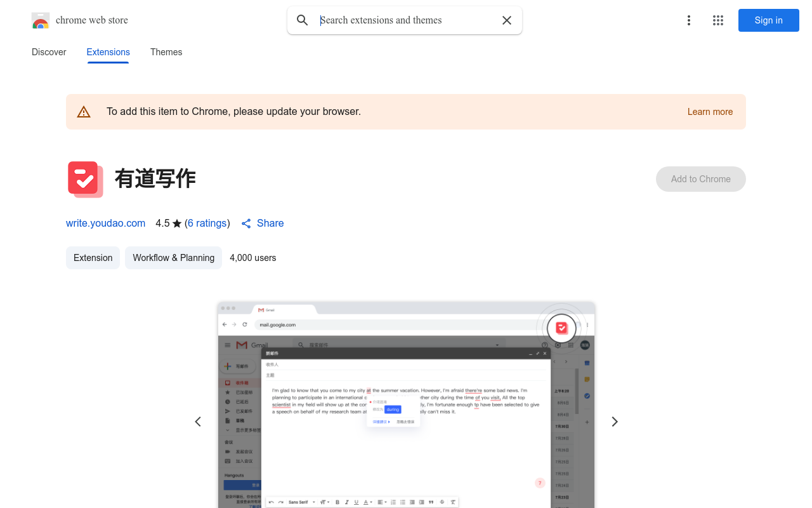Open the 6 ratings link

207,224
